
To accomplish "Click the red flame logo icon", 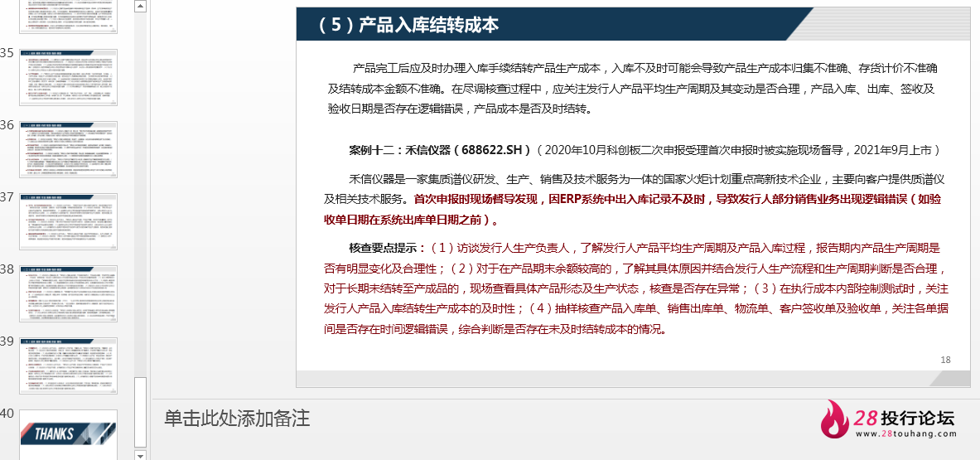I will pyautogui.click(x=839, y=421).
